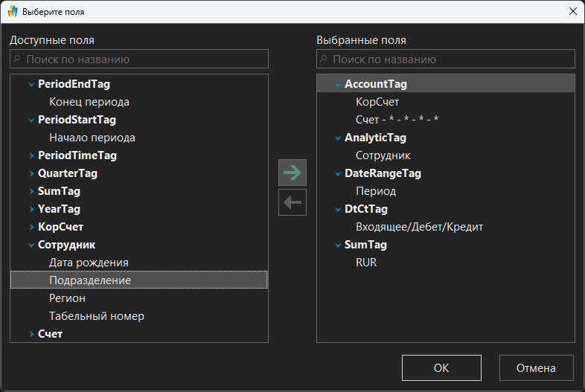Image resolution: width=585 pixels, height=392 pixels.
Task: Focus the available fields search box
Action: coord(141,60)
